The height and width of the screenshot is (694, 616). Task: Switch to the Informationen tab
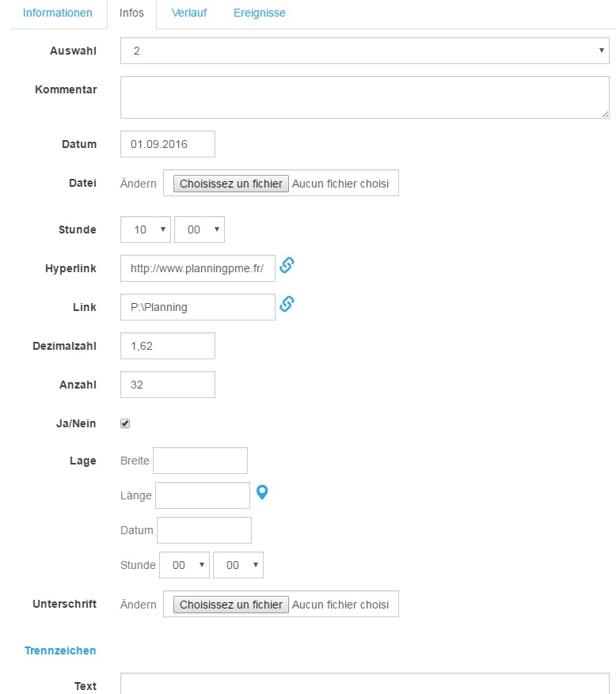tap(58, 13)
